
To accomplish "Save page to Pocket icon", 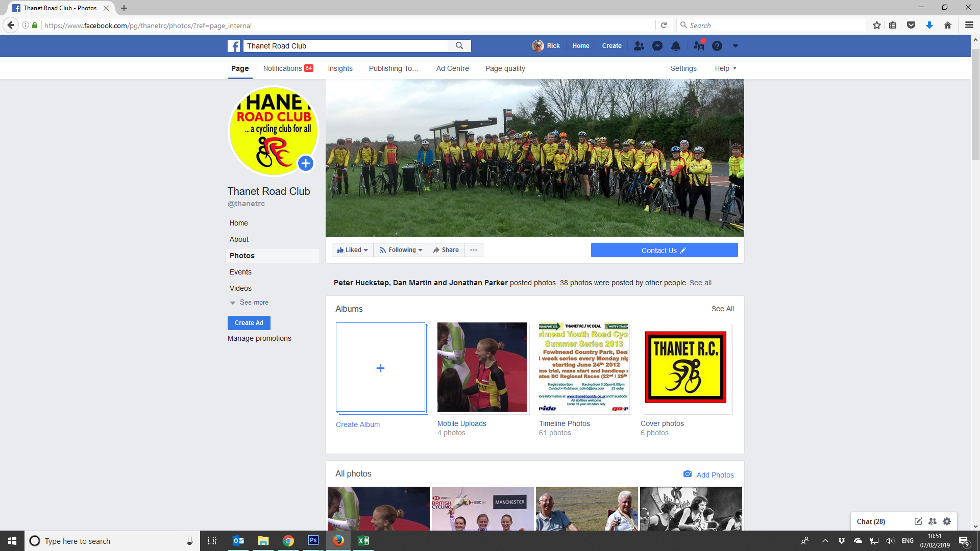I will [911, 25].
